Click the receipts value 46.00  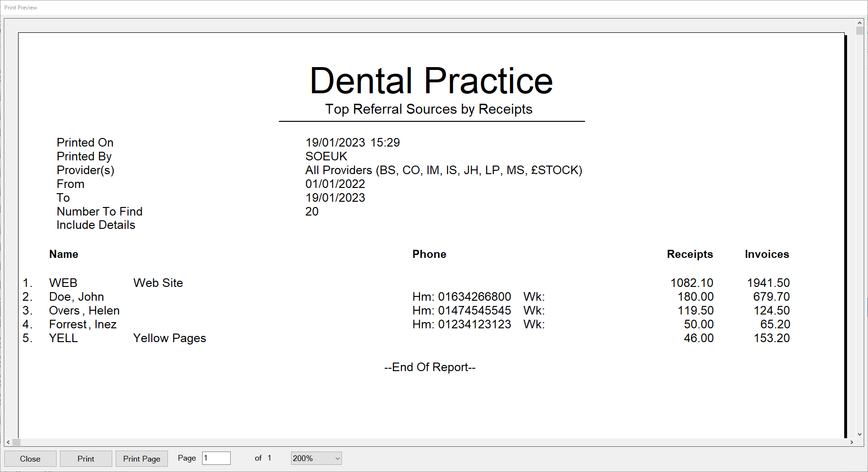pos(699,338)
